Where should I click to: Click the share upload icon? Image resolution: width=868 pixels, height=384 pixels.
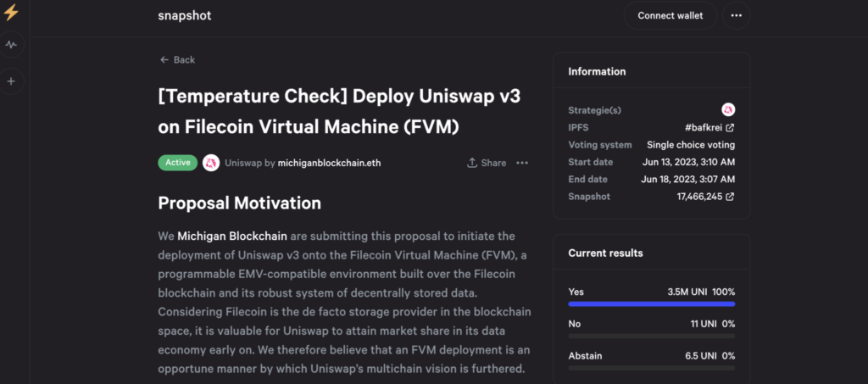pos(472,163)
